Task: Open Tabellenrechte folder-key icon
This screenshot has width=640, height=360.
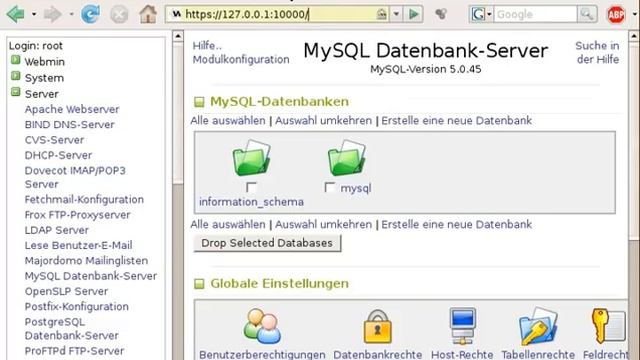Action: coord(538,327)
